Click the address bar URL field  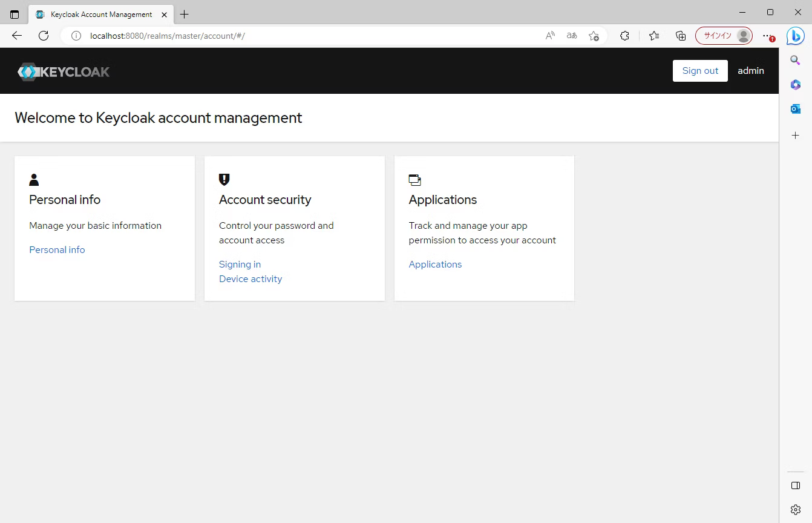[303, 36]
